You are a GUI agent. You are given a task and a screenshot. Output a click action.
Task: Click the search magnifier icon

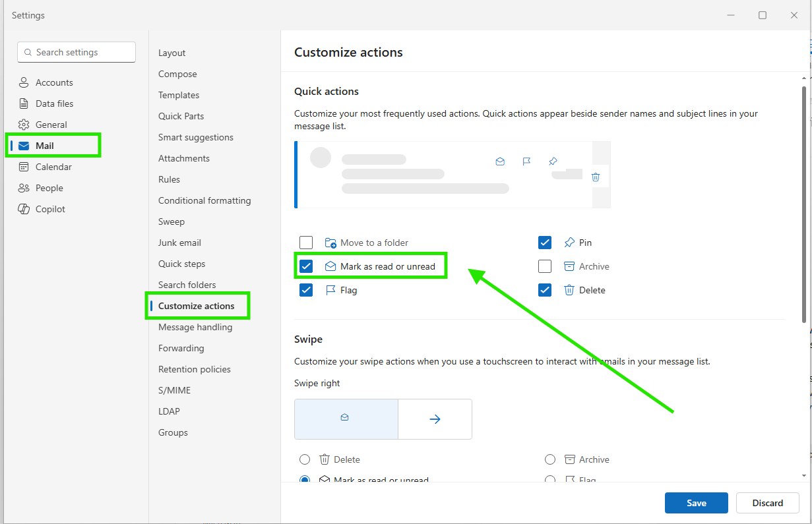coord(28,52)
